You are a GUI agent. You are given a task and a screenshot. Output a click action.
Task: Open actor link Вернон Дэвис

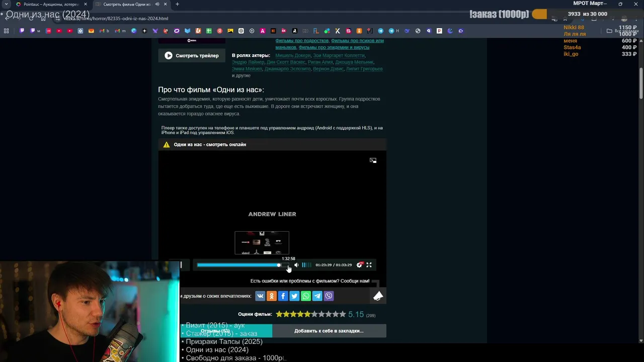[x=328, y=69]
